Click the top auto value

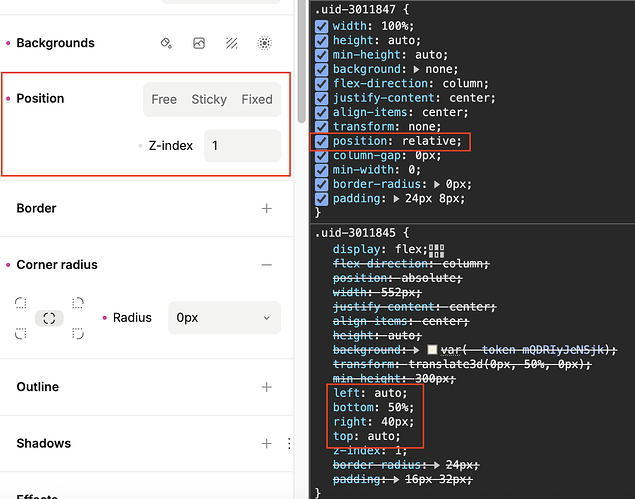coord(381,436)
